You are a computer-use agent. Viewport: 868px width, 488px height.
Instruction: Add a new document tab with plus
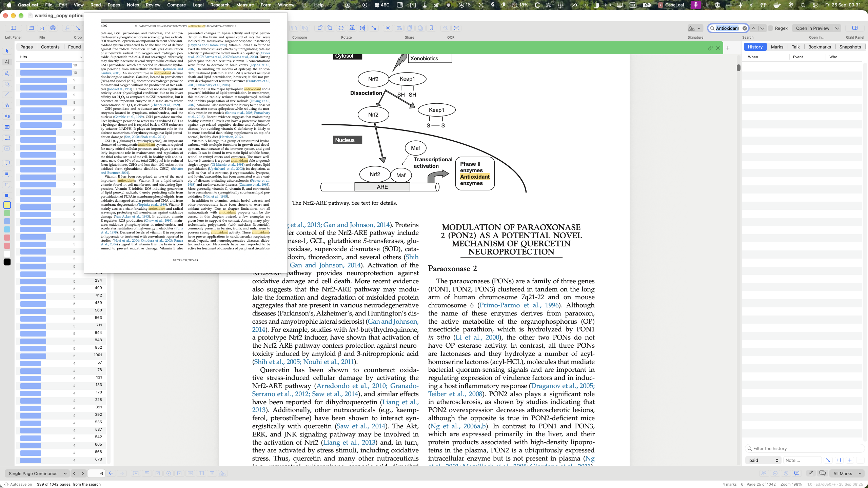pos(728,48)
